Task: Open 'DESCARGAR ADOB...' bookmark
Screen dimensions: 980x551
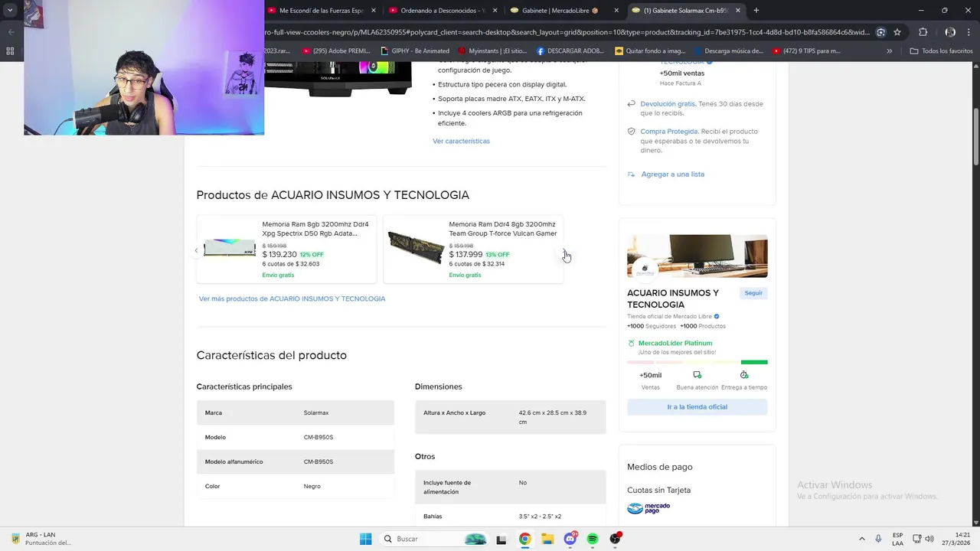Action: click(x=570, y=51)
